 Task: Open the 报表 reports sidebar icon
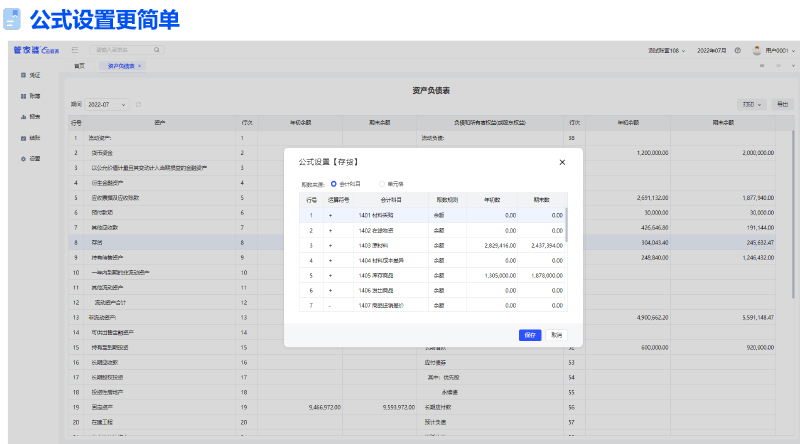tap(23, 117)
